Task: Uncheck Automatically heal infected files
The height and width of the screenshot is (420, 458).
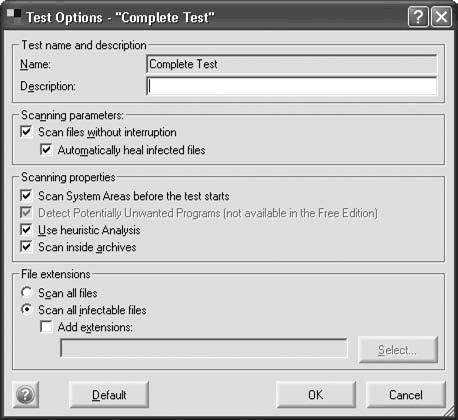Action: [x=46, y=150]
